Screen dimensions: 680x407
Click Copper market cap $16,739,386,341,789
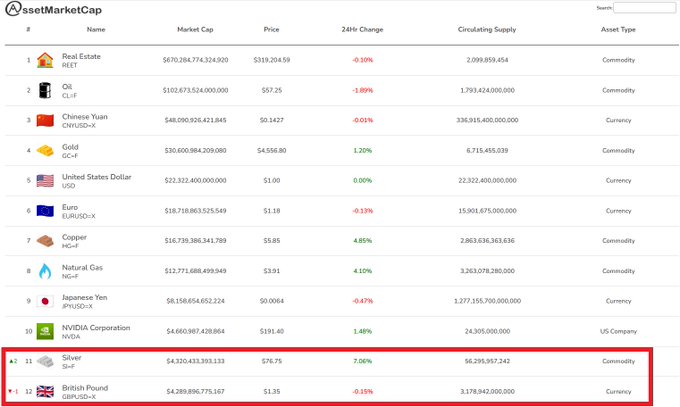(196, 240)
